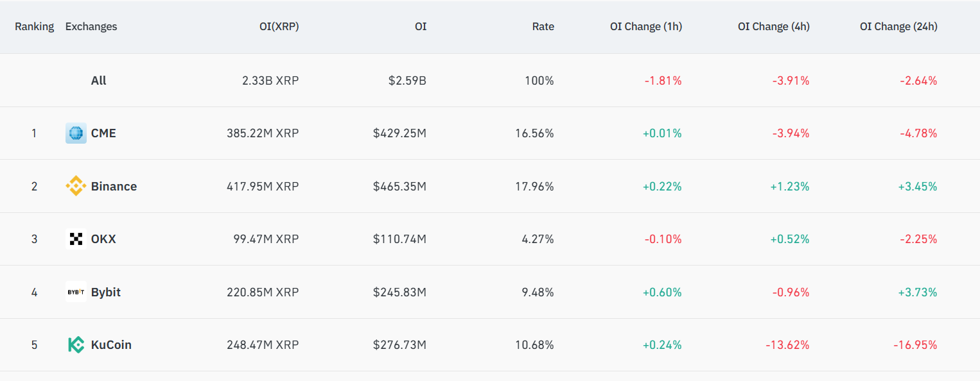Click the -0.10% change cell
Screen dimensions: 980x381
(x=663, y=239)
